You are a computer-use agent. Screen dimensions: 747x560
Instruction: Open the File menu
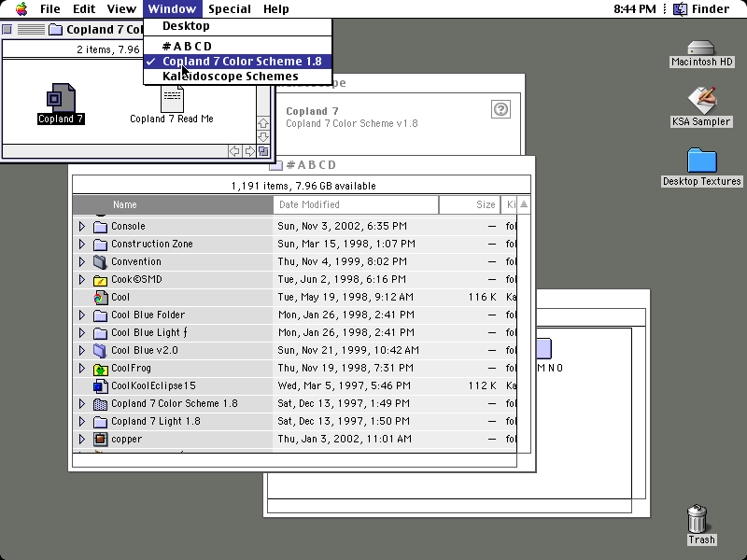coord(50,9)
